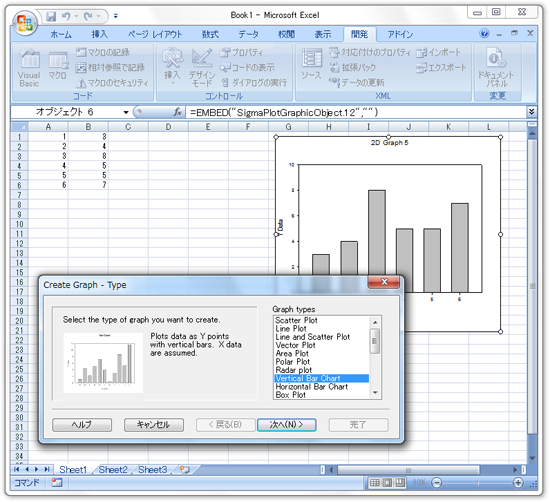Click ダイアログの実行 button
The image size is (550, 502).
point(254,83)
